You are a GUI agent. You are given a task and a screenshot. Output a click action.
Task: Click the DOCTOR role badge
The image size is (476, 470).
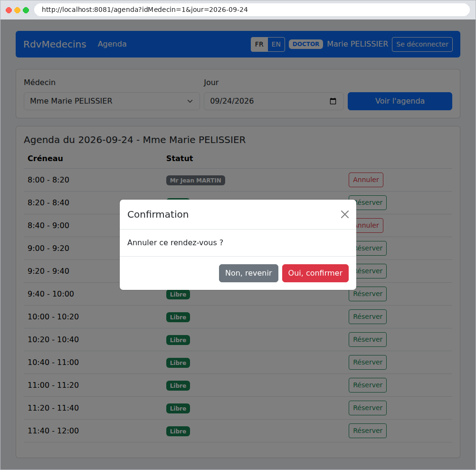(306, 44)
